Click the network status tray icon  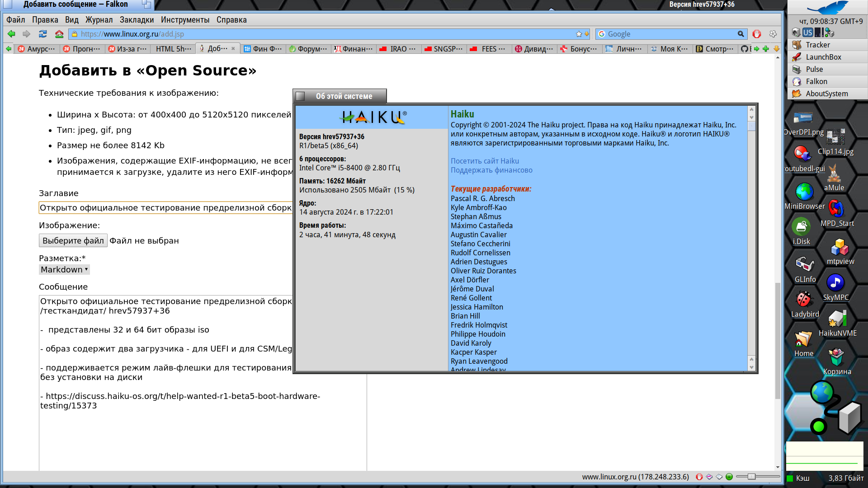(x=830, y=33)
